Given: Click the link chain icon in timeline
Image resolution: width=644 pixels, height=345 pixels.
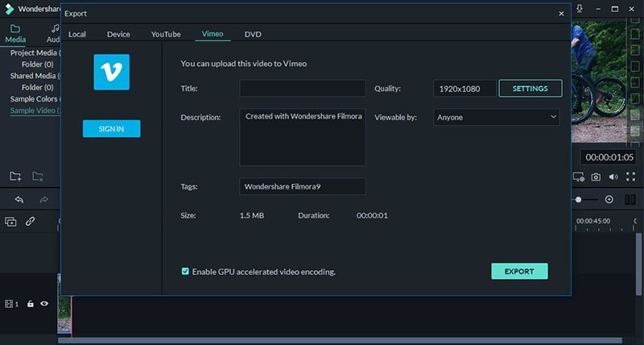Looking at the screenshot, I should click(30, 221).
